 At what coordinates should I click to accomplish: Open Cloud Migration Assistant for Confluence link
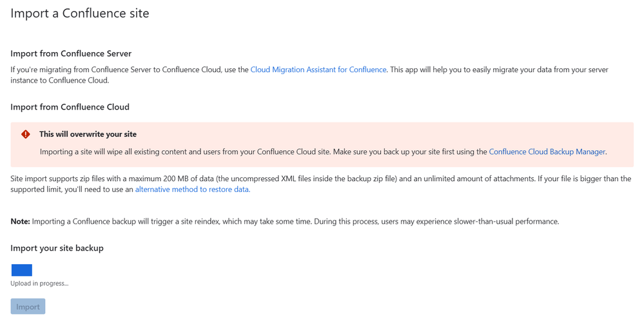[318, 70]
